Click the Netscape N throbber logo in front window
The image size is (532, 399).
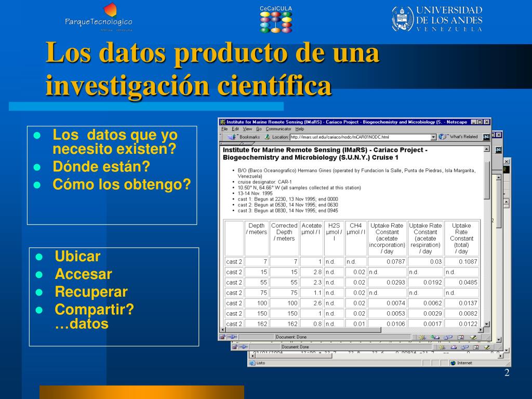486,137
